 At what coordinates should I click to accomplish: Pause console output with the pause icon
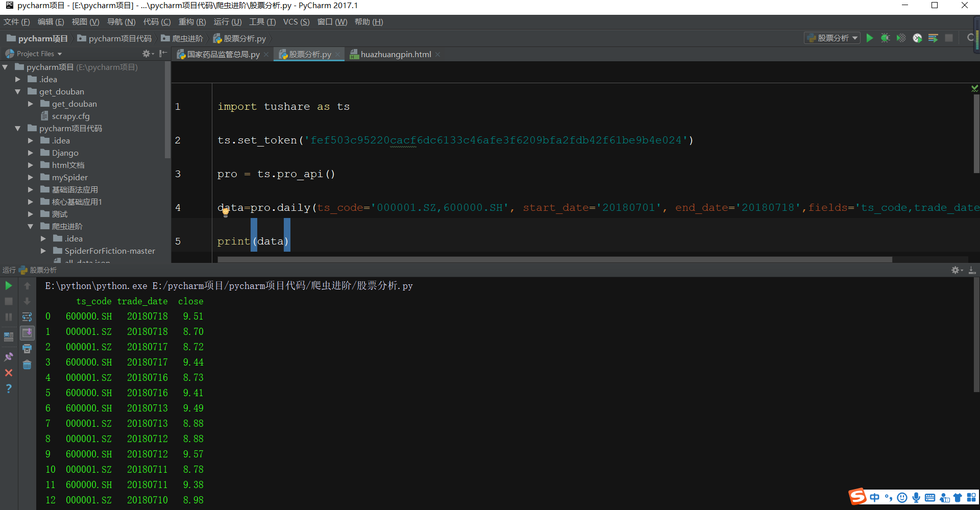(9, 317)
